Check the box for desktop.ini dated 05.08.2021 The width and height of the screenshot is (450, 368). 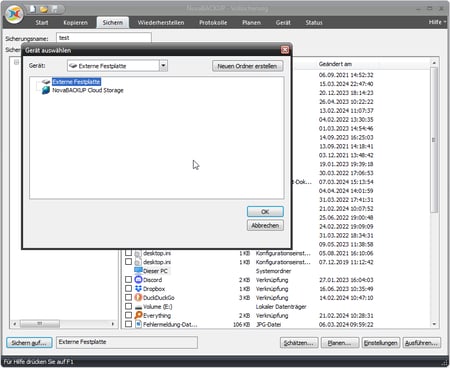(128, 253)
